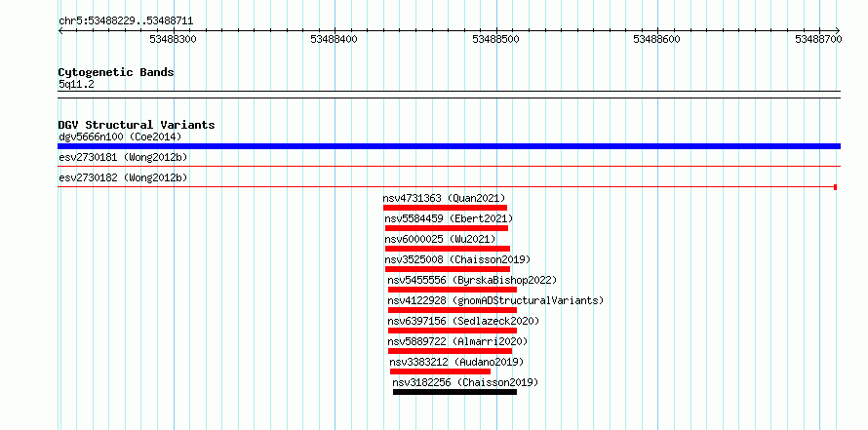Select the red bar under nsv4731363
The height and width of the screenshot is (430, 868).
445,208
